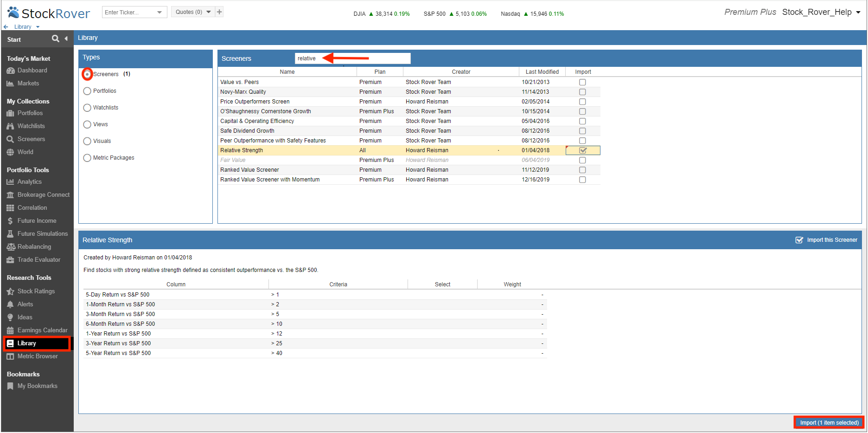Click the Portfolios briefcase icon in sidebar

click(x=11, y=113)
